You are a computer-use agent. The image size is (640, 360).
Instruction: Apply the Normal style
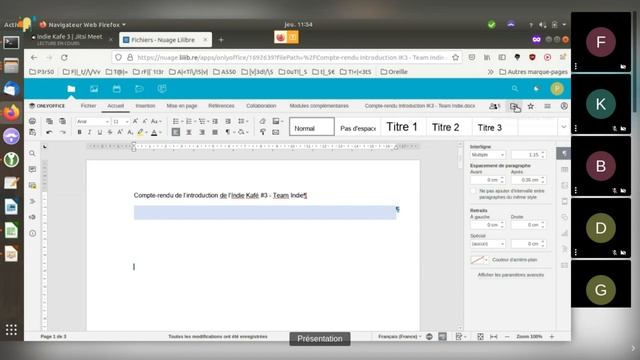click(312, 127)
